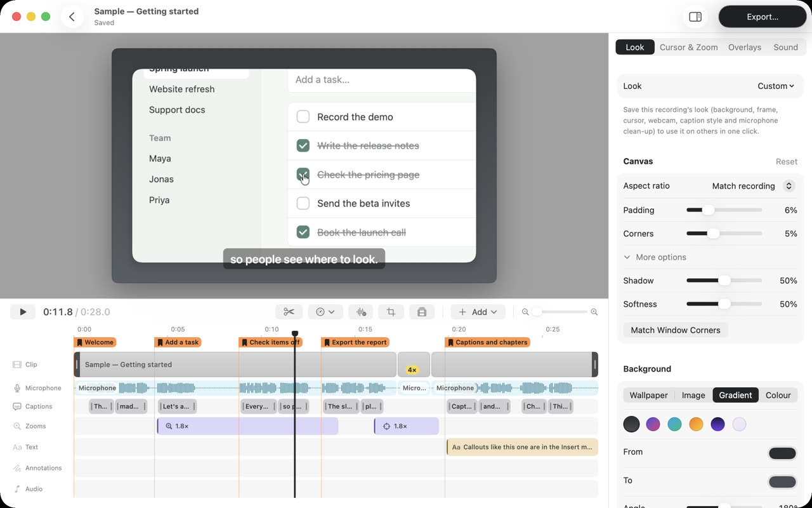812x508 pixels.
Task: Go back with the top-left arrow
Action: point(72,17)
